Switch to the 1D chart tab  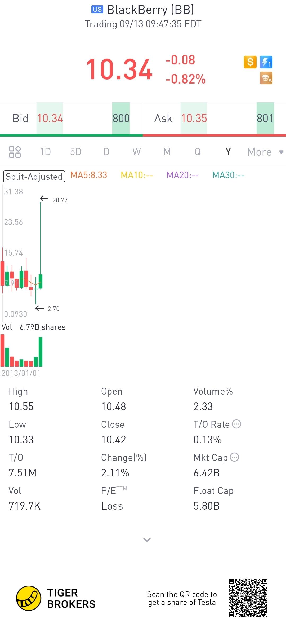coord(45,152)
